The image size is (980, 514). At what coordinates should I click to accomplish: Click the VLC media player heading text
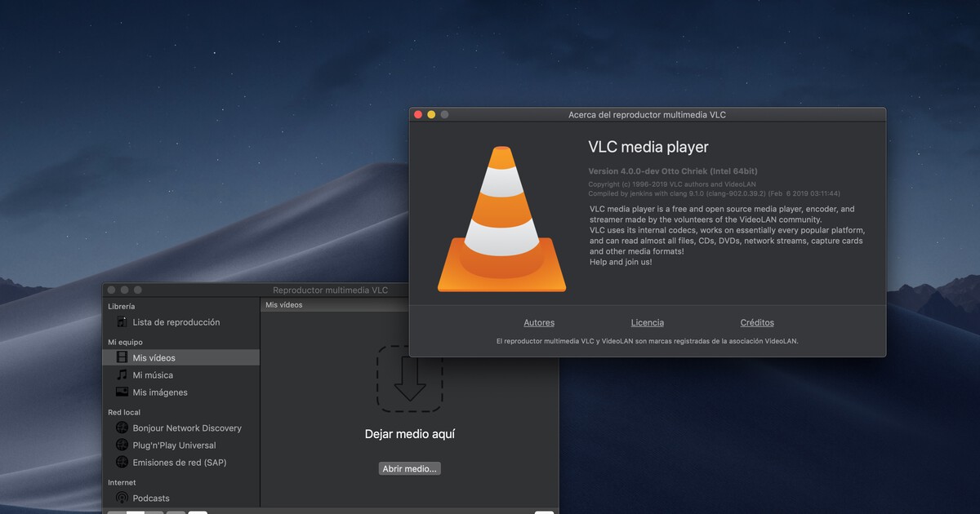648,147
